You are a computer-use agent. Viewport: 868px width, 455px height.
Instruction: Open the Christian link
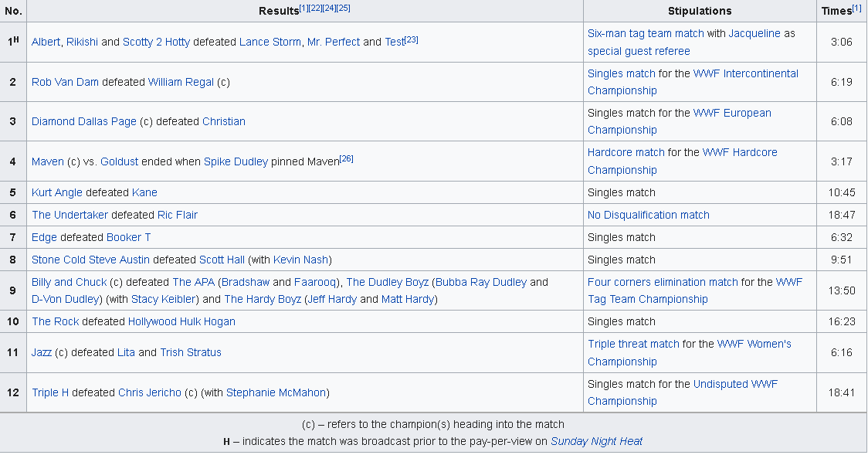tap(224, 122)
